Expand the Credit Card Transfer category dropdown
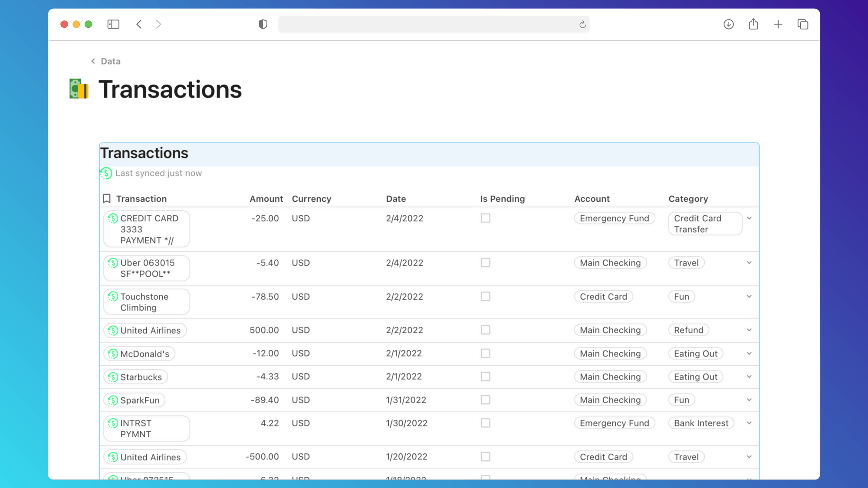Image resolution: width=868 pixels, height=488 pixels. [x=750, y=218]
